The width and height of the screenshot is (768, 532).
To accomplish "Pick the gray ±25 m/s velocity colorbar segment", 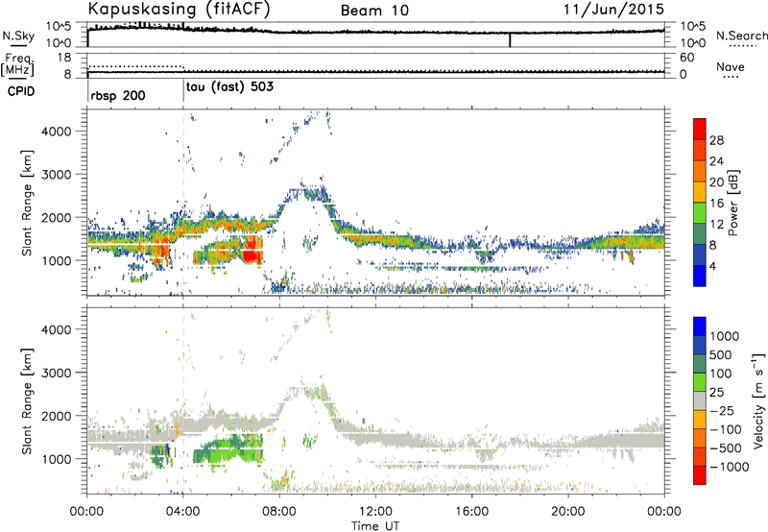I will (700, 400).
